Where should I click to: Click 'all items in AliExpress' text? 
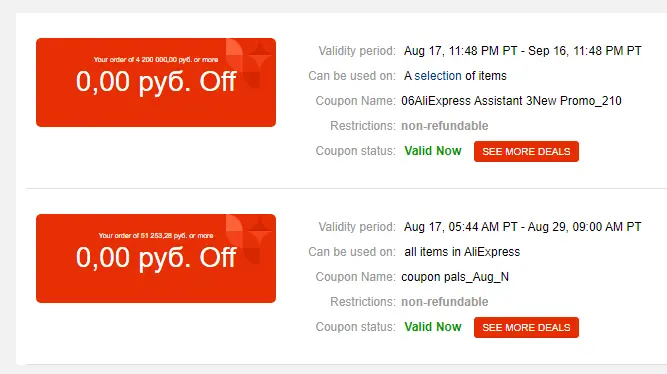click(x=462, y=252)
